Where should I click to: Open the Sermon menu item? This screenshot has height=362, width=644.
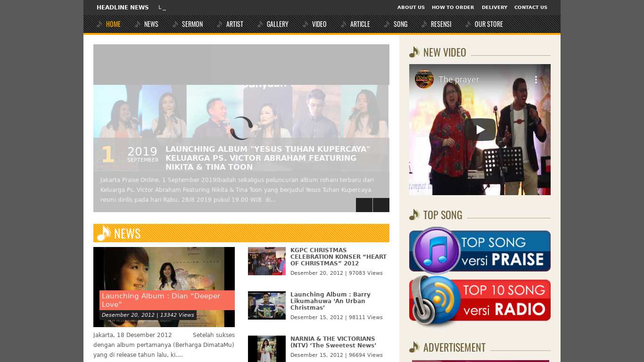[x=192, y=24]
